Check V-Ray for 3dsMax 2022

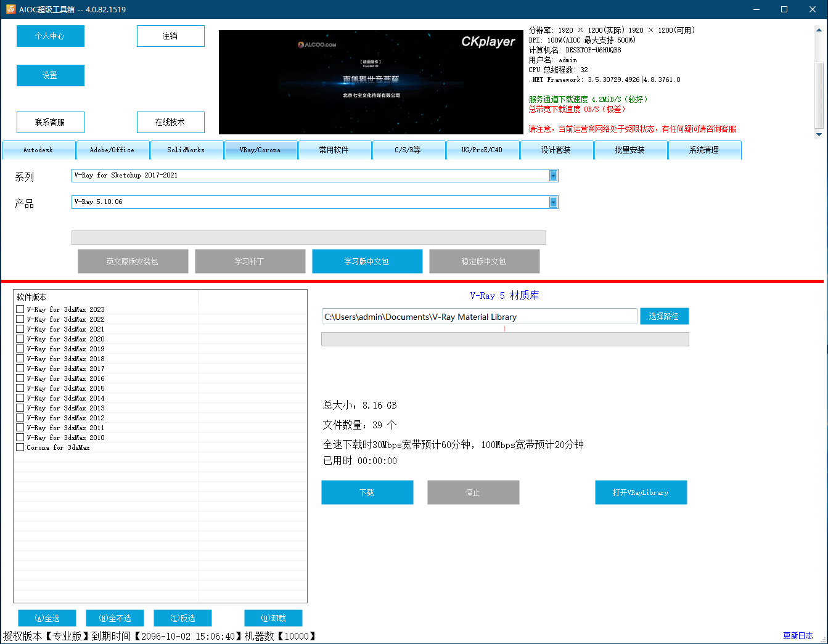pos(20,319)
